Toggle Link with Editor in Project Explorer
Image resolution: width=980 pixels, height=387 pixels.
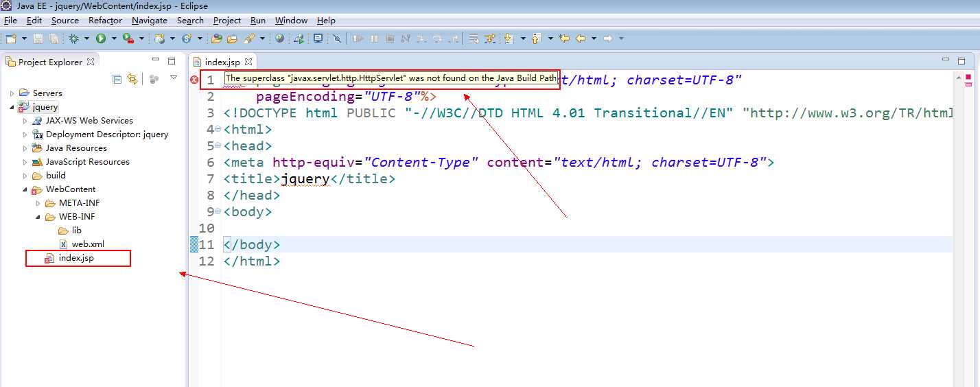(x=132, y=79)
